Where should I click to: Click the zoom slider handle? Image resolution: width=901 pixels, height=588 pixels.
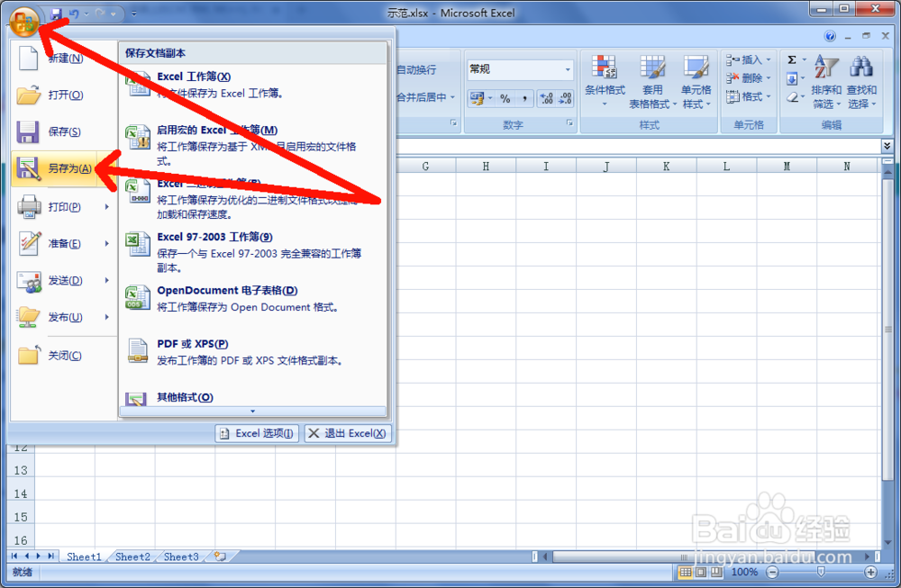[x=821, y=572]
